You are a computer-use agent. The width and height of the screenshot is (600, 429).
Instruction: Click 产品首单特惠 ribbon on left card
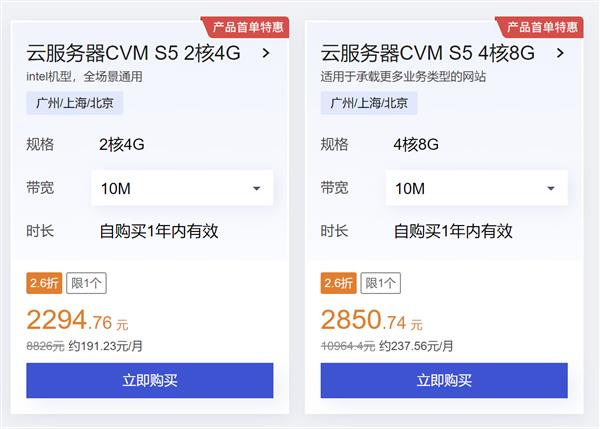pyautogui.click(x=245, y=27)
